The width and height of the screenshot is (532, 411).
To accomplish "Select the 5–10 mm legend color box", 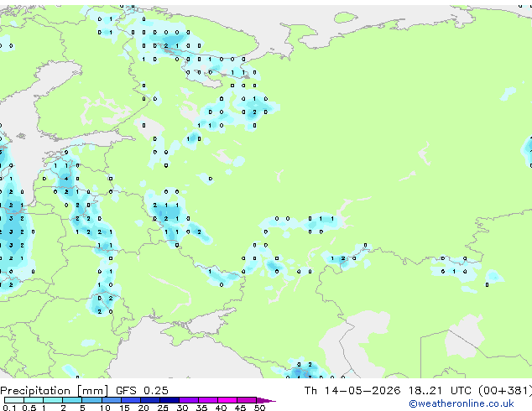I will pyautogui.click(x=91, y=400).
